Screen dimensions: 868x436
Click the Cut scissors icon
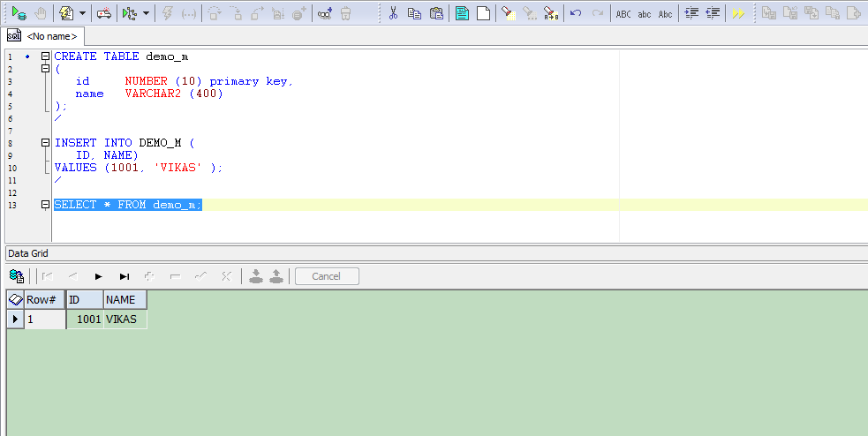393,13
